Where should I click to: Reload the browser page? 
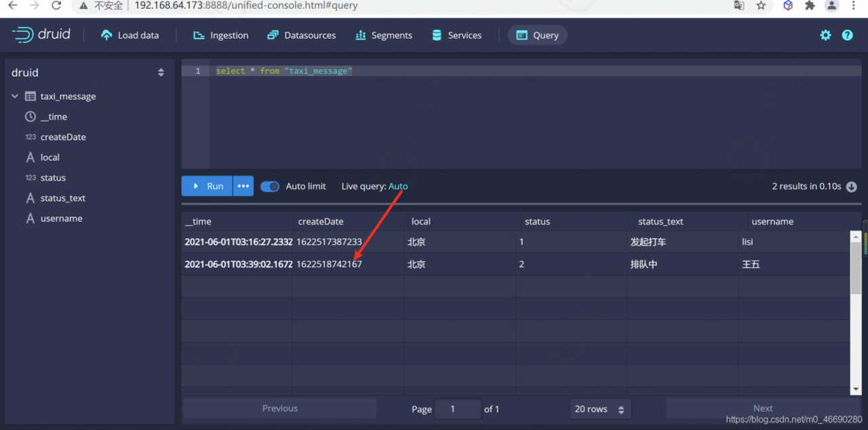(x=57, y=5)
